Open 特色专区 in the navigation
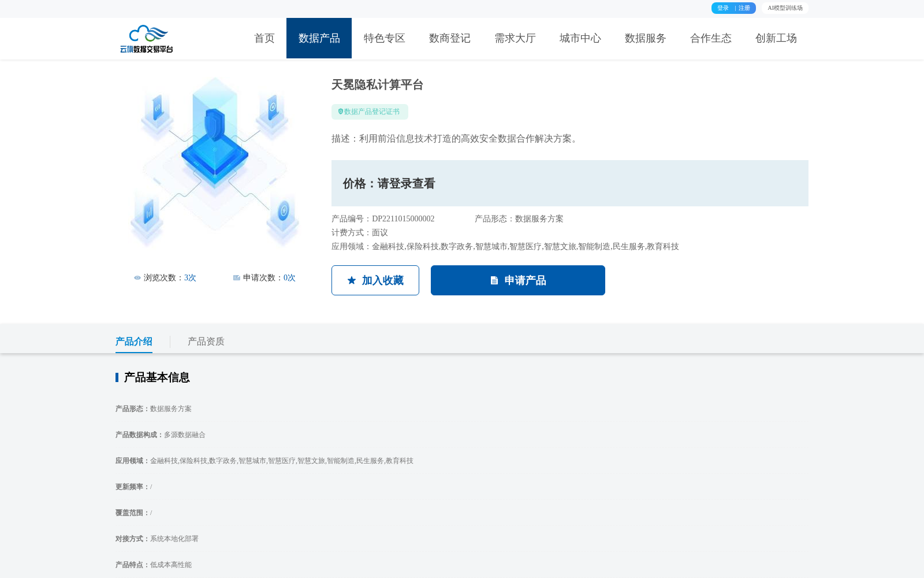Image resolution: width=924 pixels, height=578 pixels. pyautogui.click(x=385, y=38)
